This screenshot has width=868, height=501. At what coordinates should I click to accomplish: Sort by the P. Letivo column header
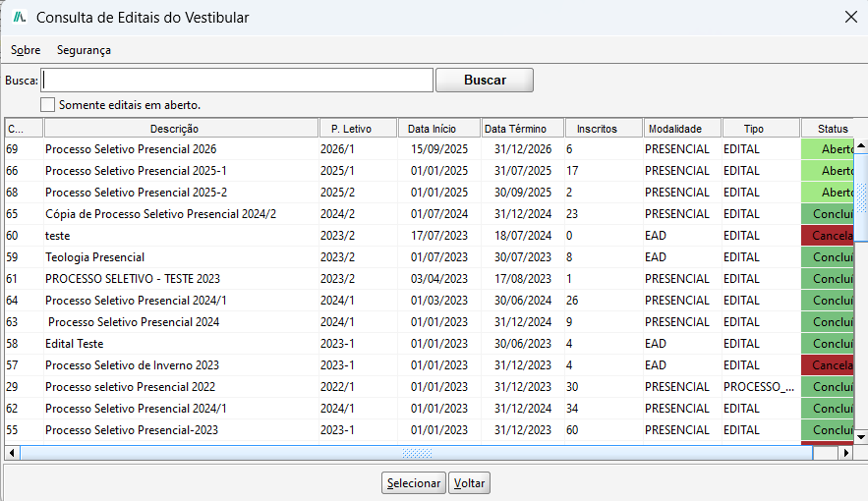pyautogui.click(x=358, y=129)
